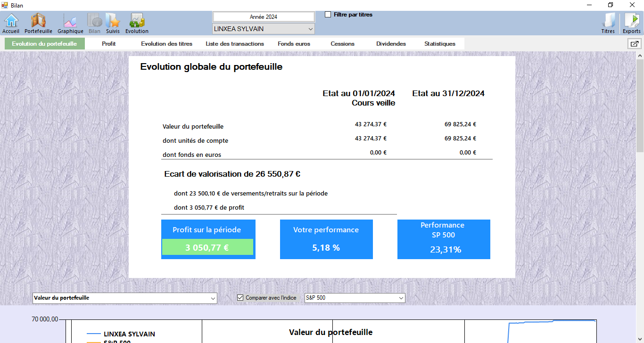The width and height of the screenshot is (644, 343).
Task: Open the Graphique chart icon
Action: pyautogui.click(x=70, y=23)
